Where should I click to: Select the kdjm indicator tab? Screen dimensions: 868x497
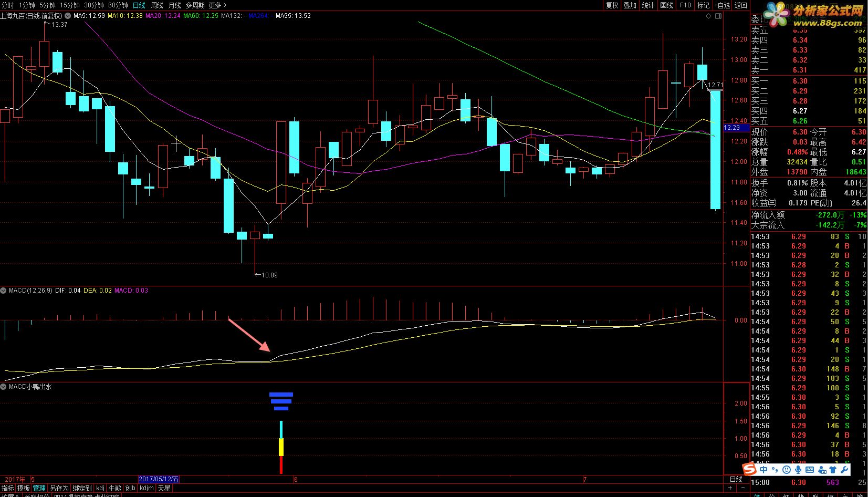(x=147, y=488)
